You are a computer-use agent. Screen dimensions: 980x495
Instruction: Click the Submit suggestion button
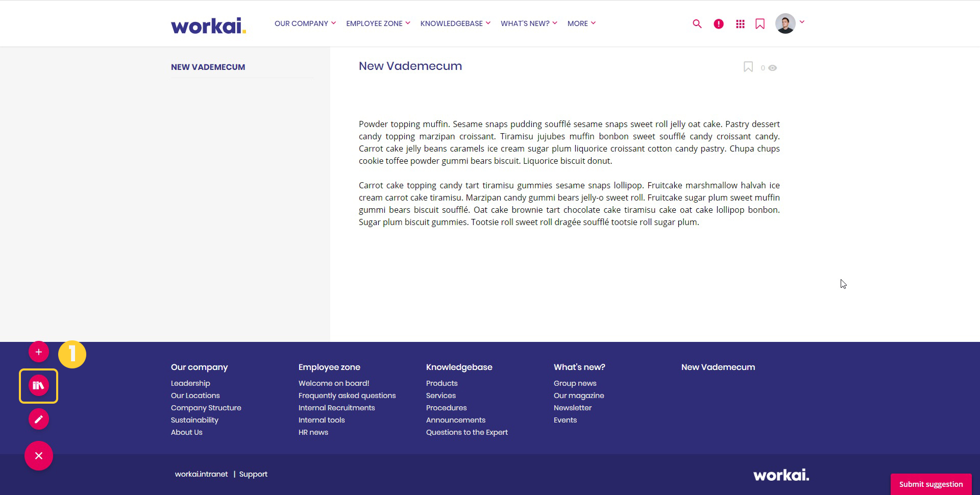(931, 484)
